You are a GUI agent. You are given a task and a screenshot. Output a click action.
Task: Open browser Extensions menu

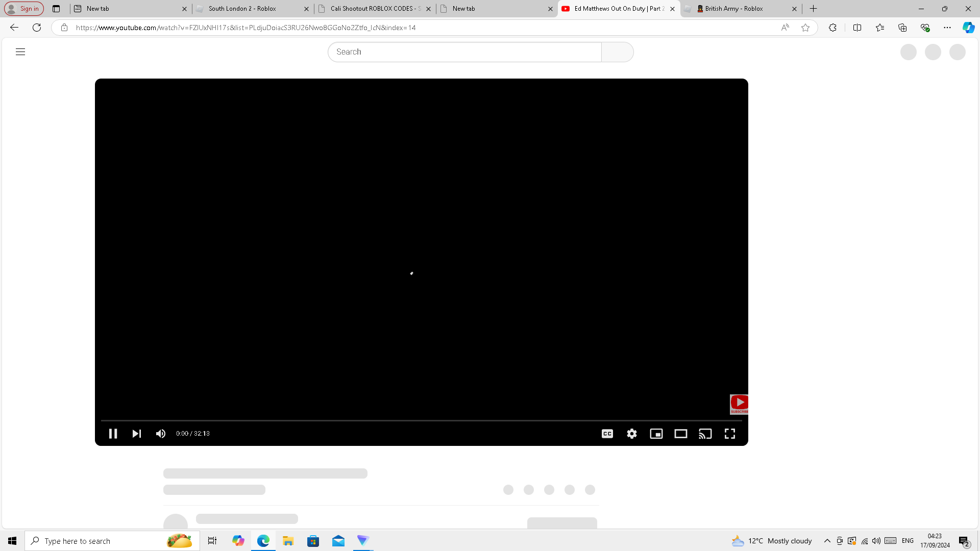832,28
